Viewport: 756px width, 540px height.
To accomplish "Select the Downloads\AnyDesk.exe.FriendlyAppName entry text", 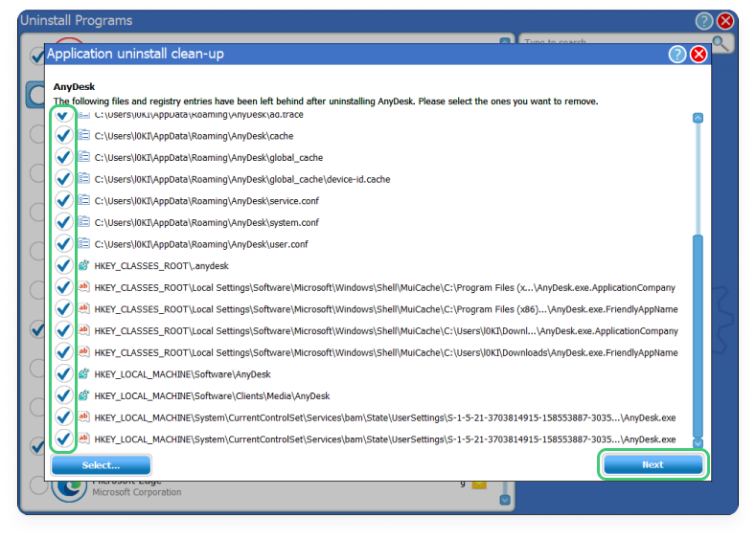I will (386, 353).
